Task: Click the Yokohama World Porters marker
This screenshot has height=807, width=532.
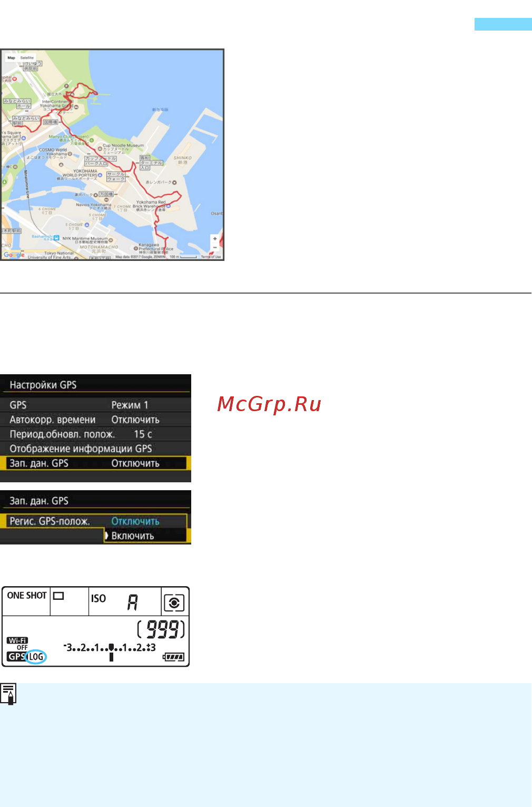Action: [x=100, y=175]
